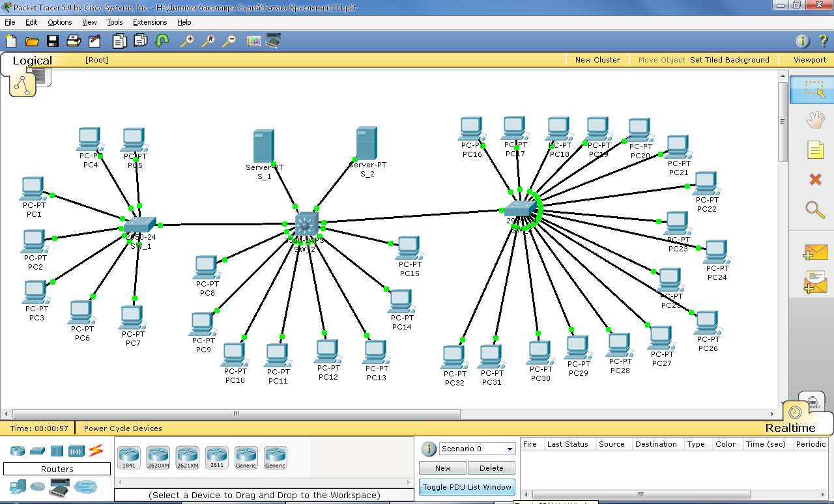Open the View menu
Viewport: 834px width, 504px height.
click(89, 22)
